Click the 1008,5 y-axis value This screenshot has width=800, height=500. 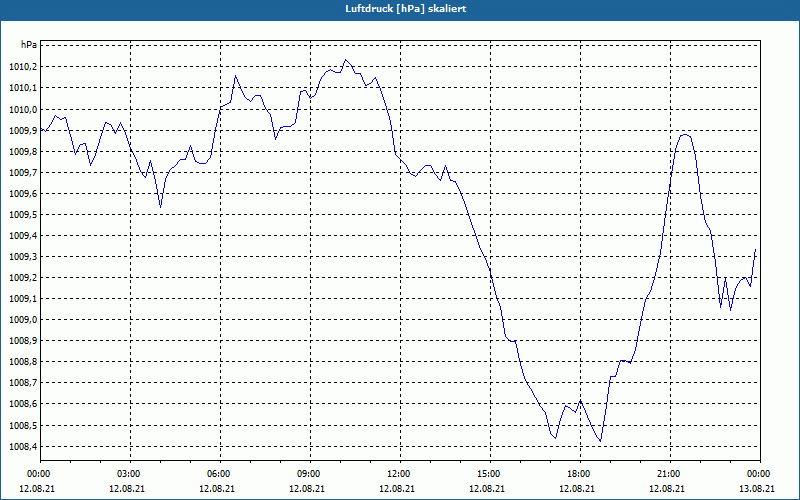coord(23,426)
